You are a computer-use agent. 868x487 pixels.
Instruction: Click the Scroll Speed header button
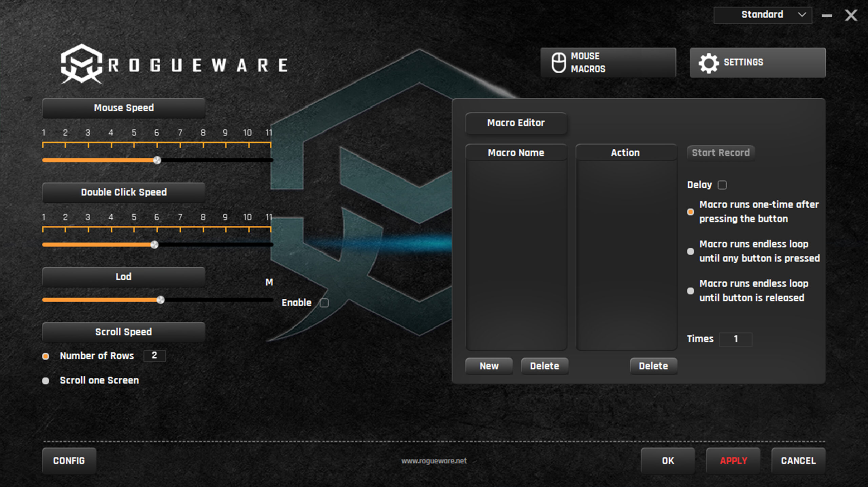(x=124, y=332)
